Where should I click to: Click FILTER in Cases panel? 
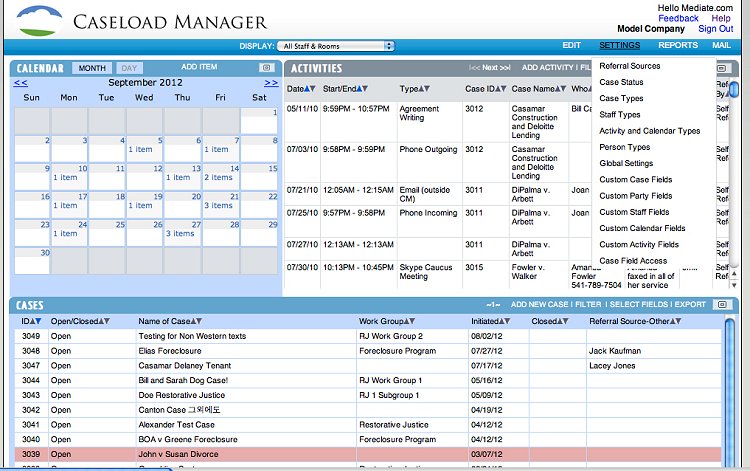(x=588, y=305)
